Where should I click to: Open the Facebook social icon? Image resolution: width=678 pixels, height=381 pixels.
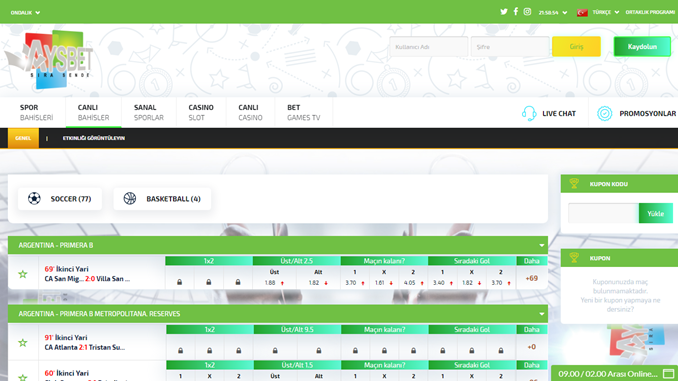(515, 12)
